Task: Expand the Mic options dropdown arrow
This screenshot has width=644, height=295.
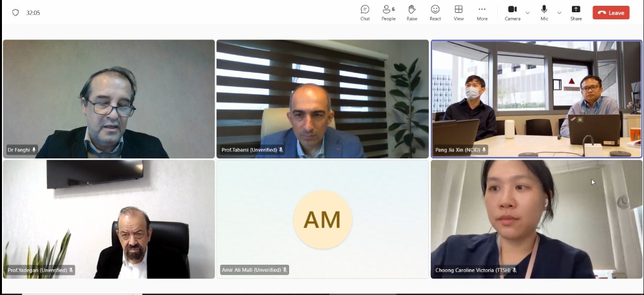Action: pyautogui.click(x=559, y=13)
